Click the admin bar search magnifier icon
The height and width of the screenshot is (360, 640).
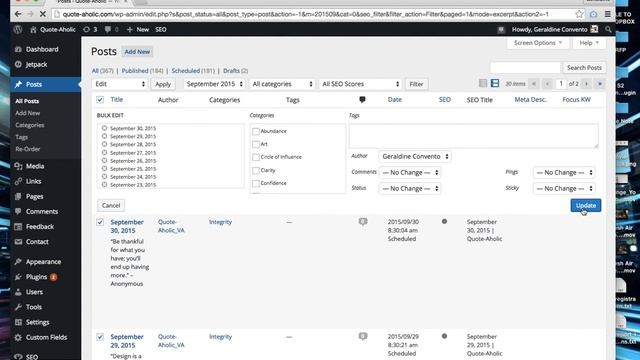[x=608, y=29]
